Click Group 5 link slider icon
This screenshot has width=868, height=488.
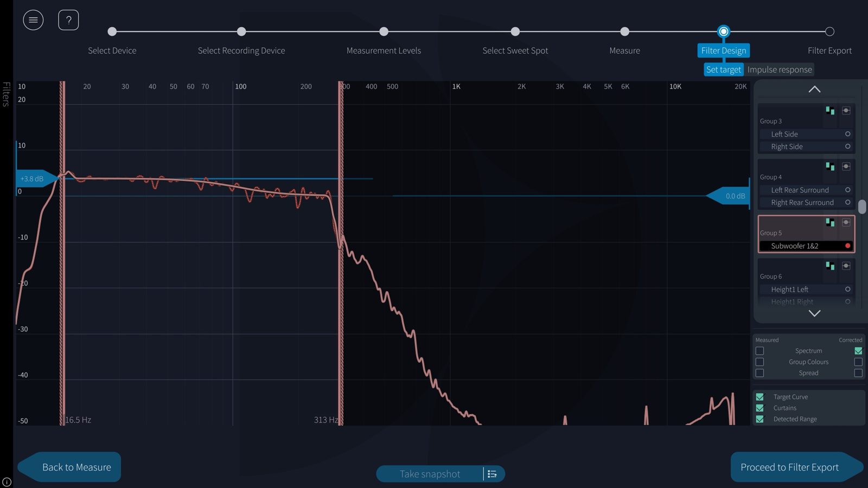[846, 222]
